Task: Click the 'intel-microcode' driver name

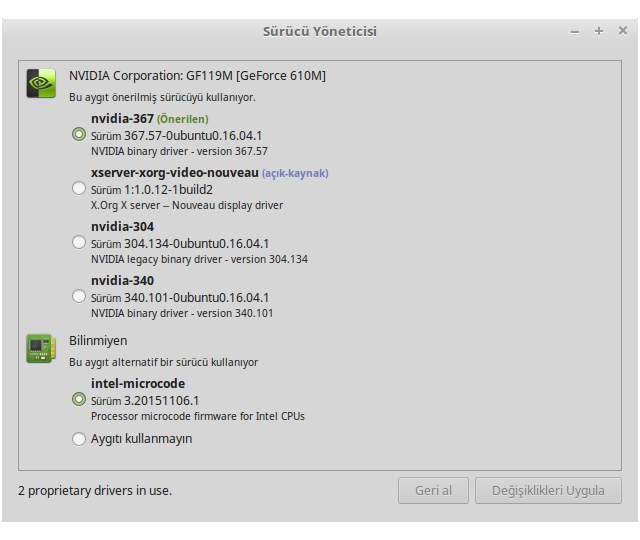Action: [138, 384]
